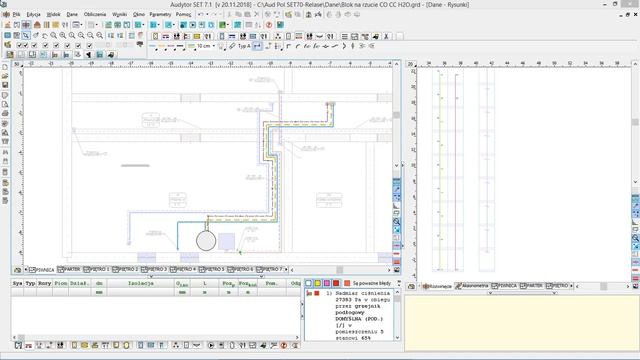Select the magenta message filter swatch

tap(327, 283)
